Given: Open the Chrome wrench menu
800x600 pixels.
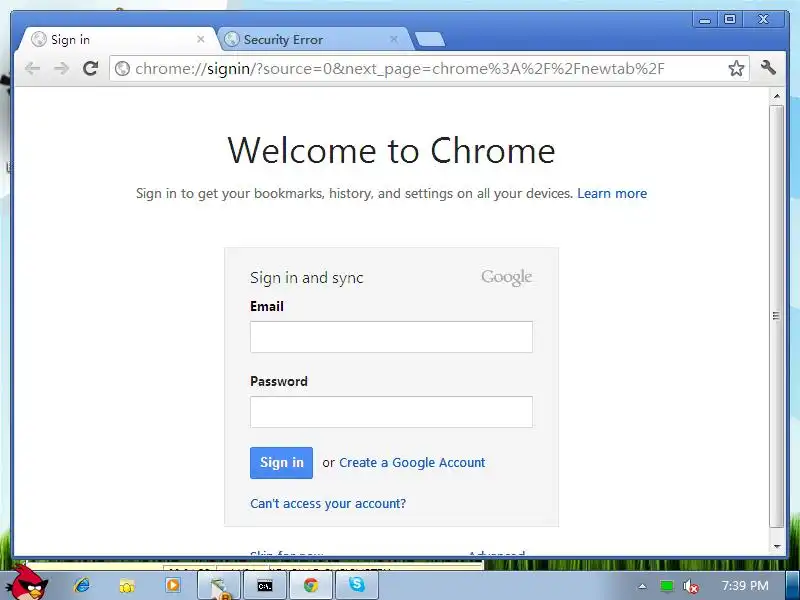Looking at the screenshot, I should coord(768,67).
